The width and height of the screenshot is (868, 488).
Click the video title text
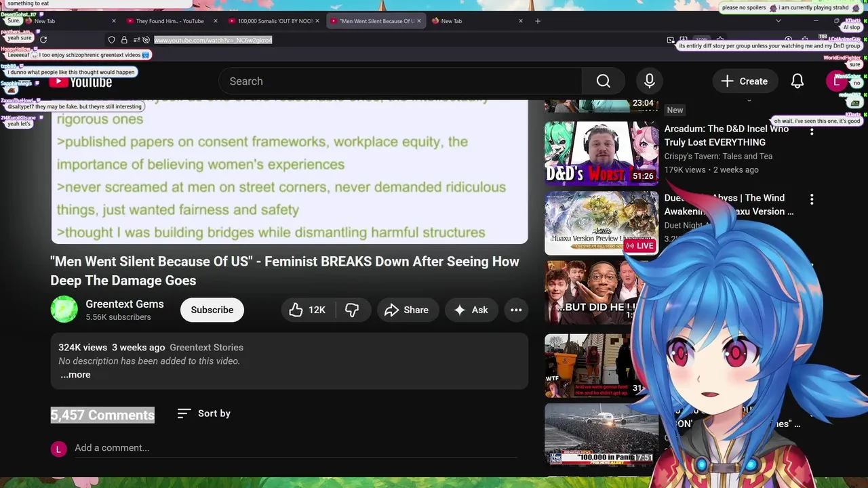(285, 271)
